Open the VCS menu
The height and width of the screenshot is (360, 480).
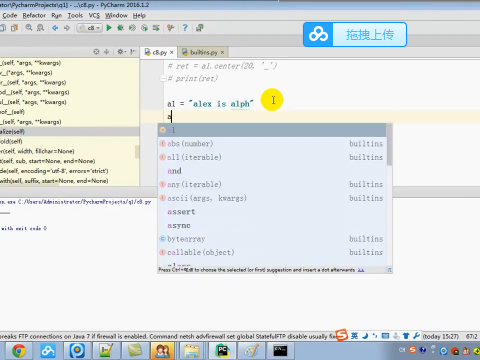[94, 15]
